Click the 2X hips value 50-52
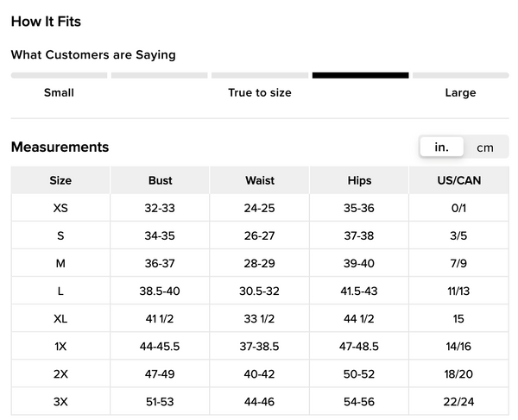The width and height of the screenshot is (518, 420). pos(359,373)
